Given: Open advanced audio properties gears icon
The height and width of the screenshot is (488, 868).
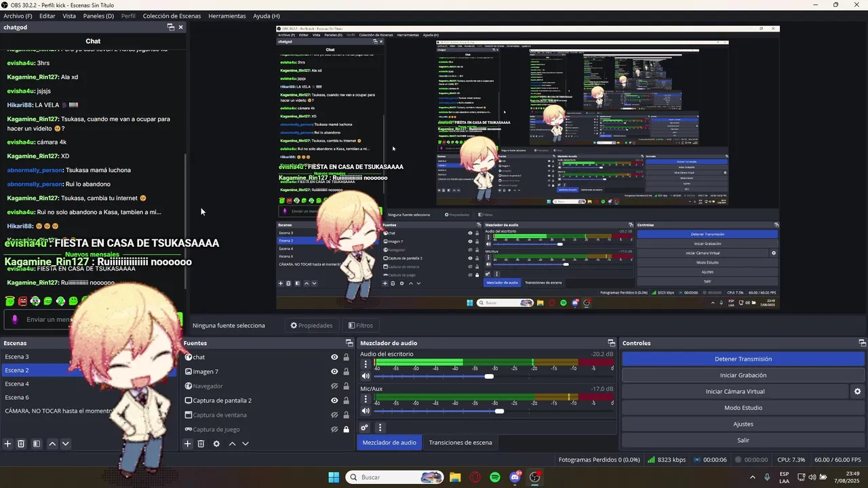Looking at the screenshot, I should tap(364, 428).
